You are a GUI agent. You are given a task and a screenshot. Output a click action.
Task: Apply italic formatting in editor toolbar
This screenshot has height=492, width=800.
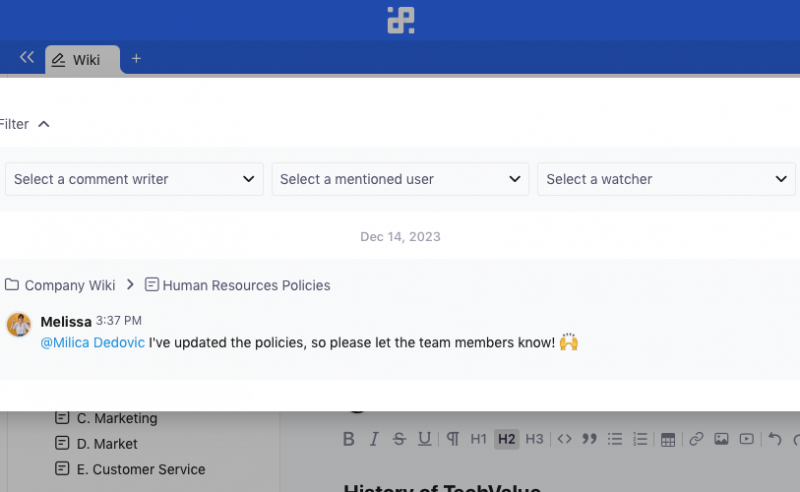click(374, 439)
